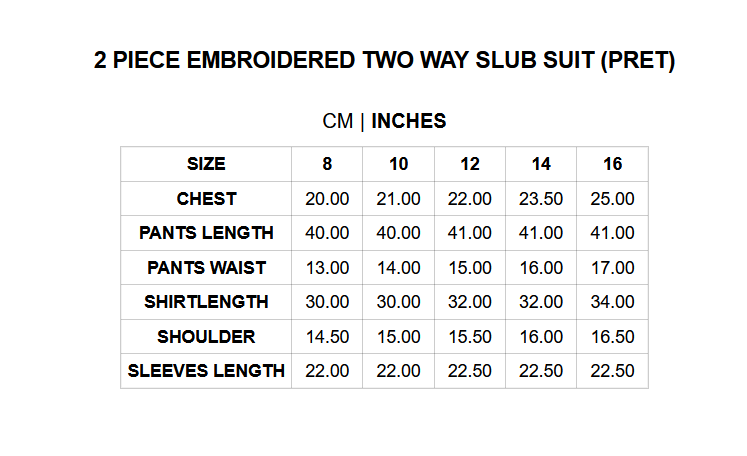Image resolution: width=747 pixels, height=456 pixels.
Task: Select the pants waist 13.00 cell
Action: (327, 268)
